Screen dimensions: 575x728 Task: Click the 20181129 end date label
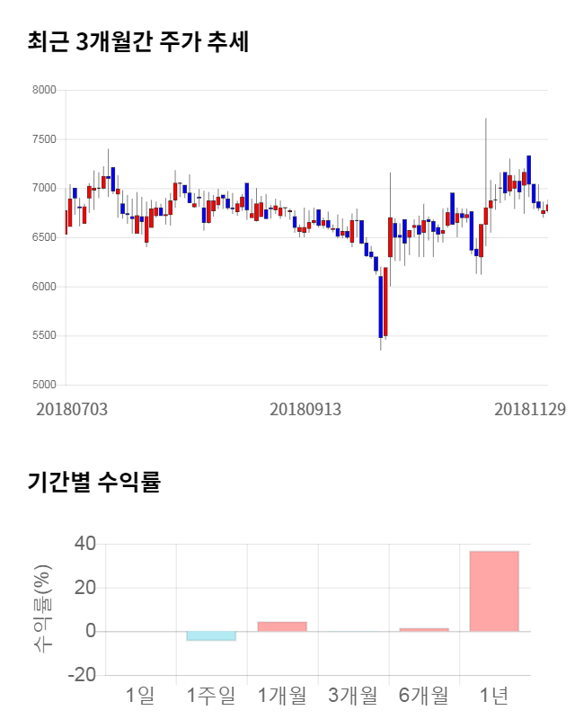(529, 409)
